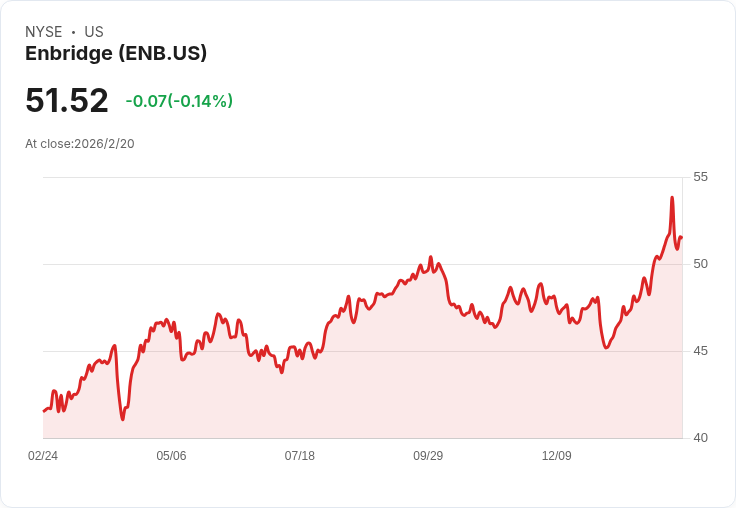
Task: Click the 40 y-axis price label
Action: 700,438
